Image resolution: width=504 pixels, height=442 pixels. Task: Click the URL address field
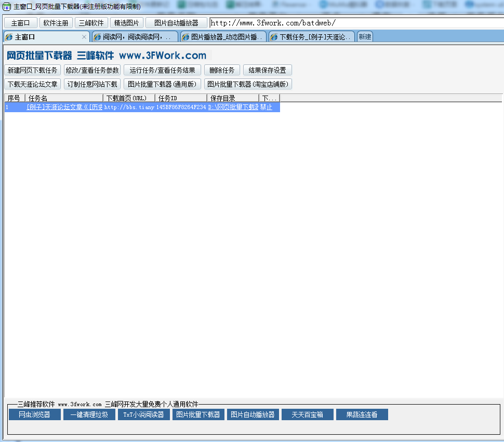click(x=356, y=23)
